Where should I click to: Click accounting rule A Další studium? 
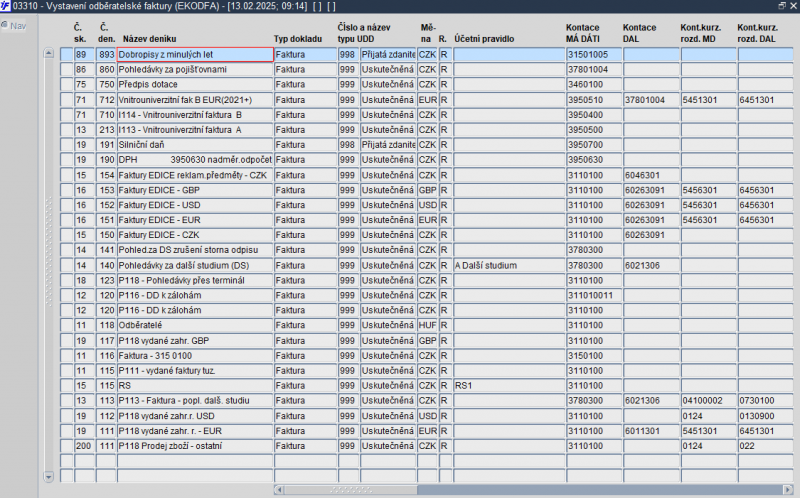coord(509,265)
